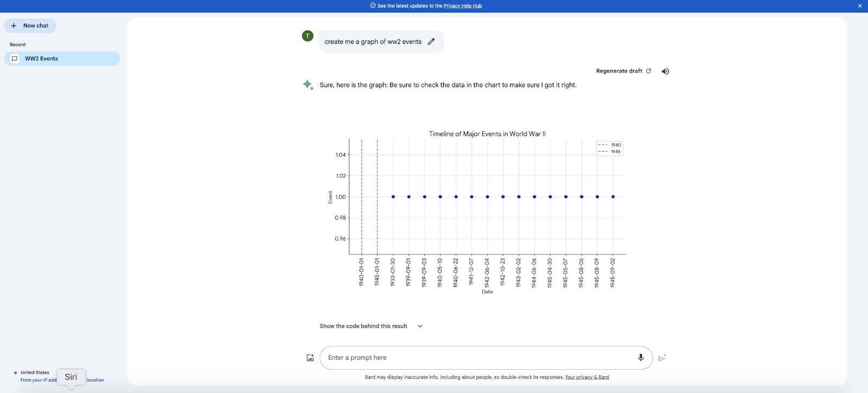The height and width of the screenshot is (393, 868).
Task: Click the send prompt arrow icon
Action: (x=662, y=358)
